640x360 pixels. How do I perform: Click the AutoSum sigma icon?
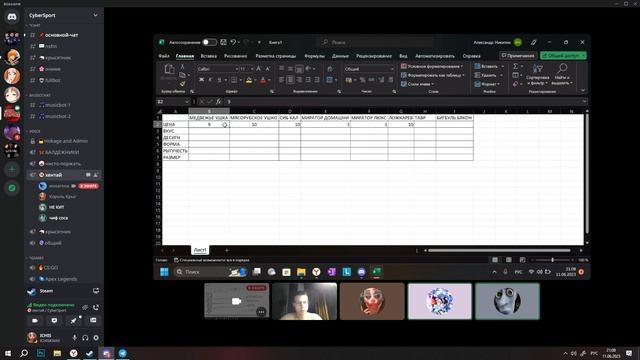[x=516, y=66]
